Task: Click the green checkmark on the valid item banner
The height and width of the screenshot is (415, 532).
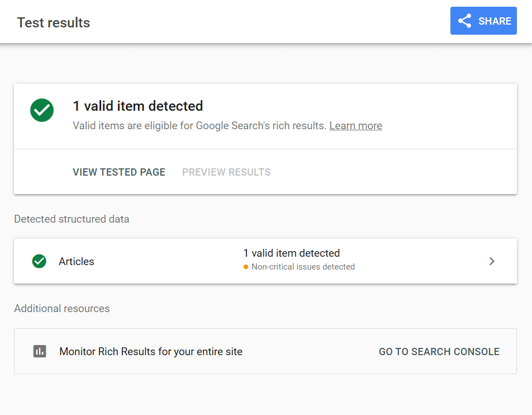Action: [41, 111]
